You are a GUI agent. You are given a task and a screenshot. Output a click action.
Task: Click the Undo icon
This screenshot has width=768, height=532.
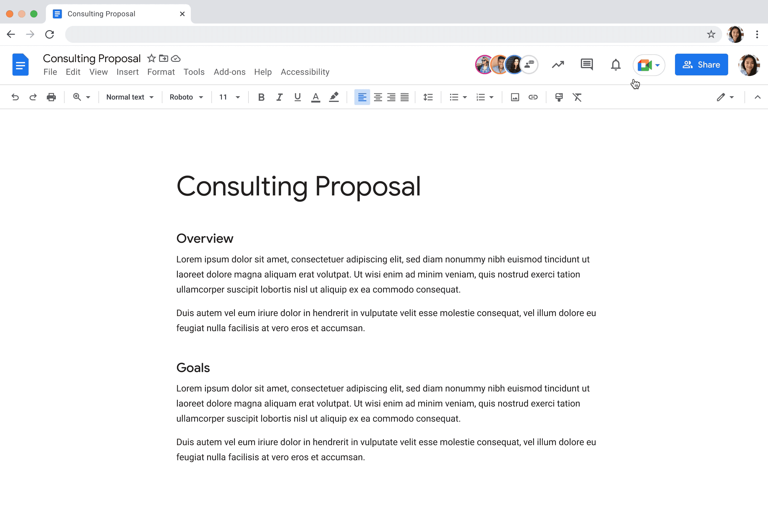(14, 97)
